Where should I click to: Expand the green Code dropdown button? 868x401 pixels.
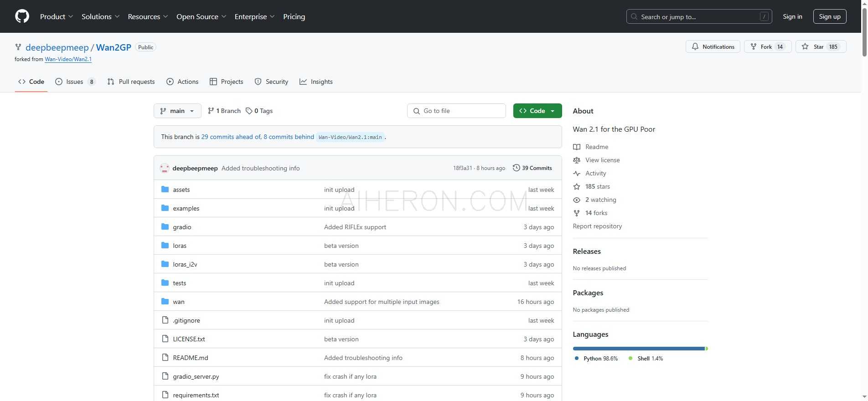click(537, 111)
